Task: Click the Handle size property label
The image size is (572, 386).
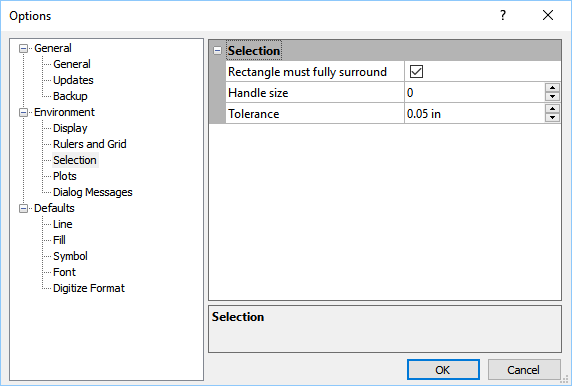Action: click(x=258, y=93)
